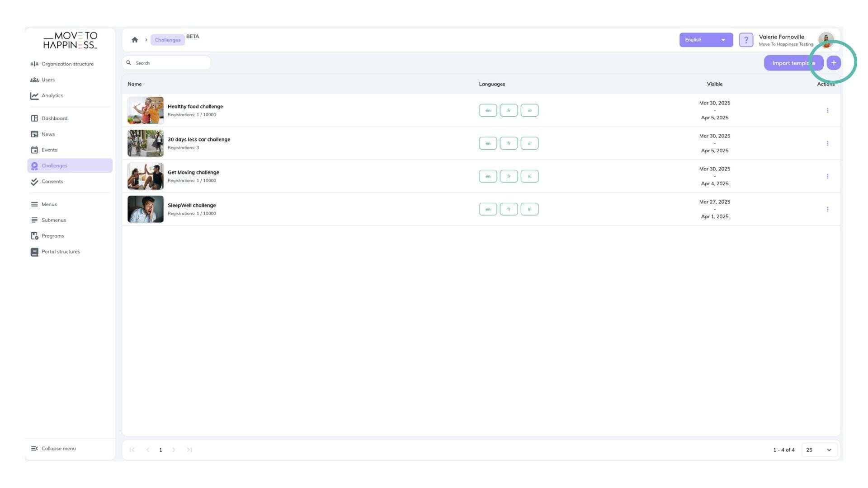The height and width of the screenshot is (488, 868).
Task: Open Valerie Fornoville profile avatar
Action: click(x=826, y=40)
